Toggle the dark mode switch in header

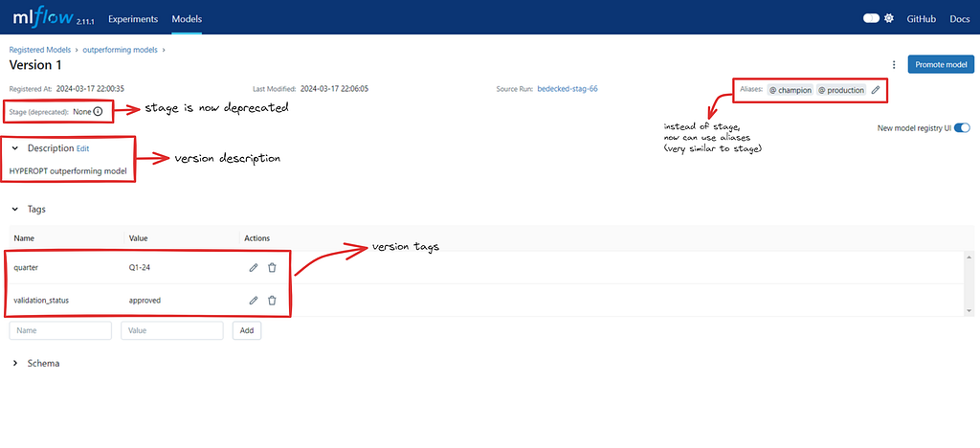tap(871, 19)
